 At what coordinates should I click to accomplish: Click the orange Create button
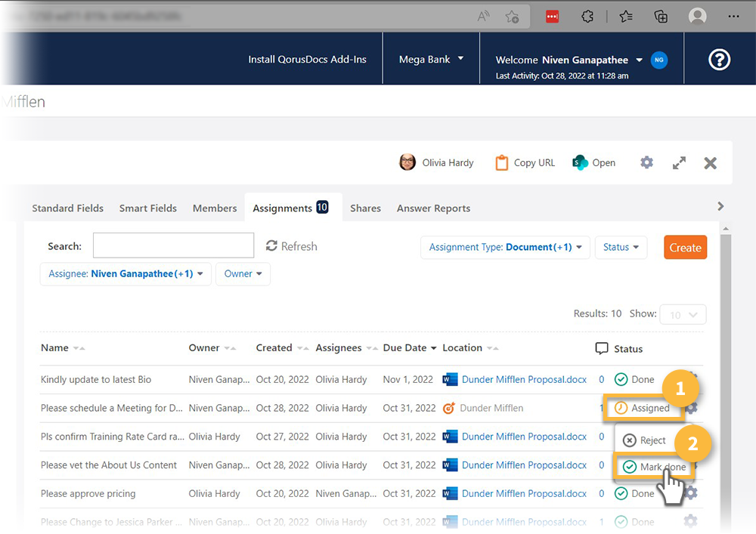point(685,248)
